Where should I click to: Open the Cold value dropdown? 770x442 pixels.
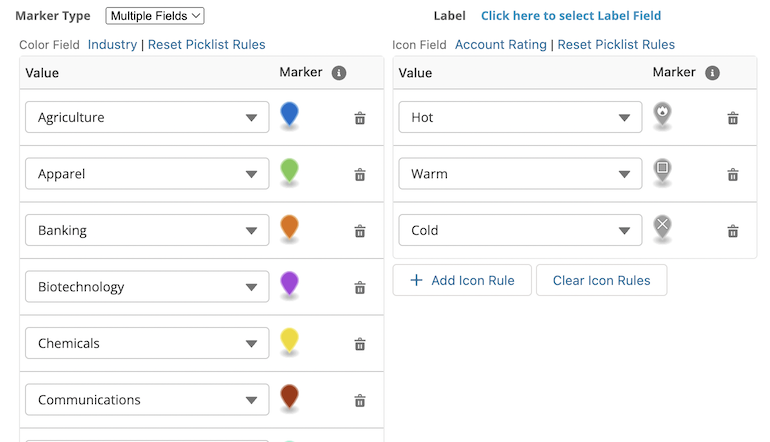point(520,230)
